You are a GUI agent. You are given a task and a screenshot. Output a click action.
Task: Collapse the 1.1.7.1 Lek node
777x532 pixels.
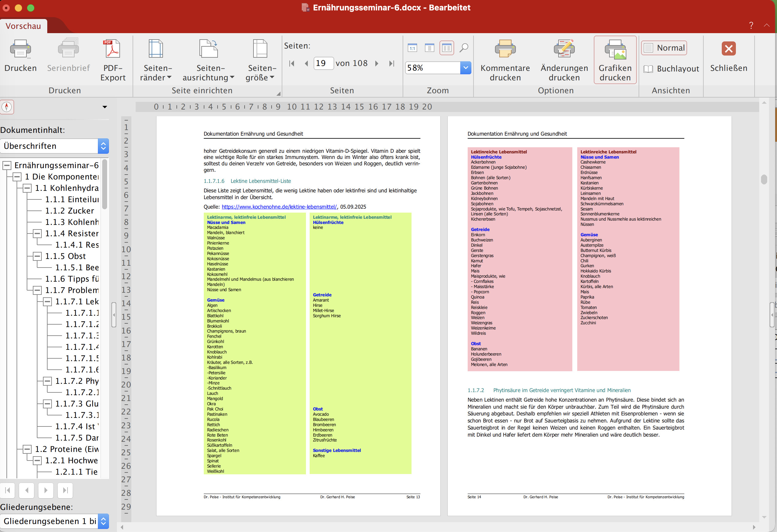click(48, 302)
